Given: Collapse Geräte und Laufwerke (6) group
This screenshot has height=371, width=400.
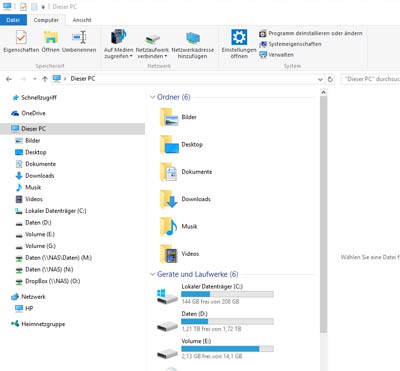Looking at the screenshot, I should coord(153,274).
